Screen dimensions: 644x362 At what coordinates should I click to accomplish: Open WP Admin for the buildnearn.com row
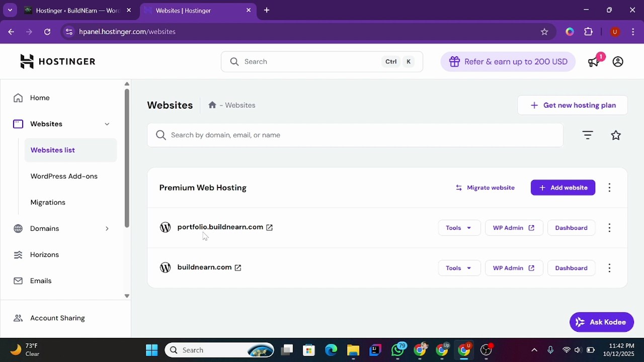[514, 268]
